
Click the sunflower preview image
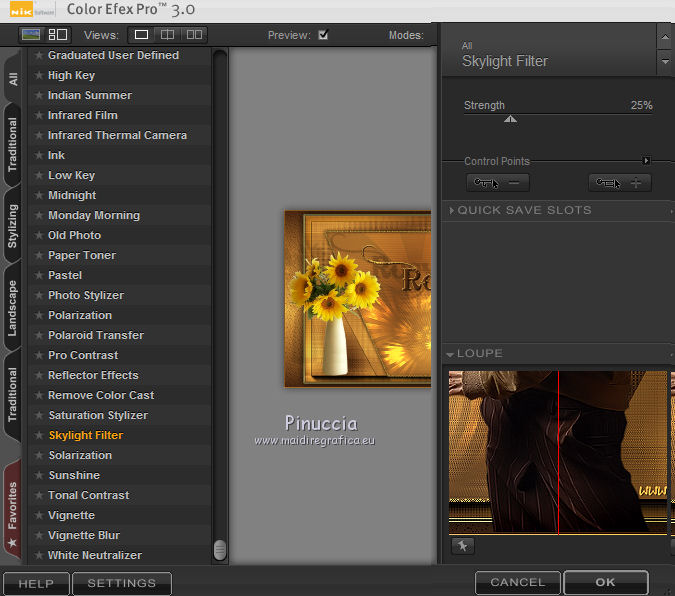click(358, 299)
